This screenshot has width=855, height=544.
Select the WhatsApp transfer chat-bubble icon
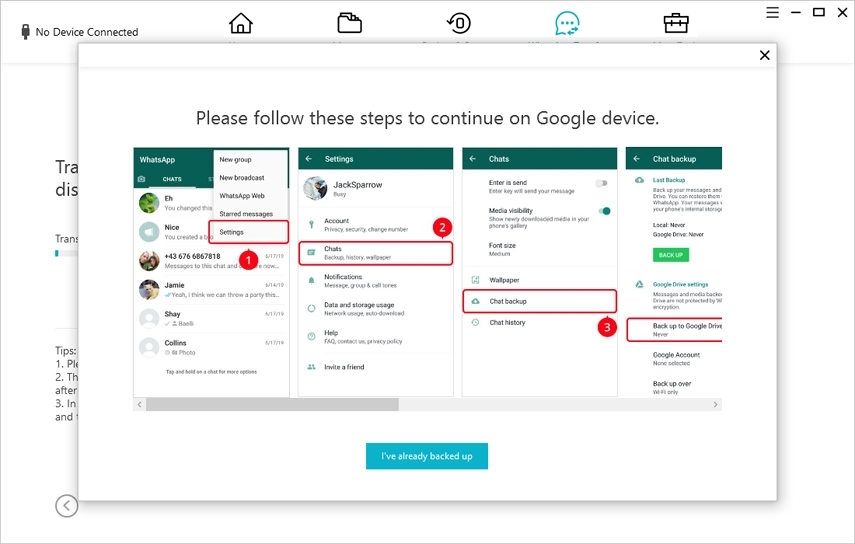(x=567, y=23)
